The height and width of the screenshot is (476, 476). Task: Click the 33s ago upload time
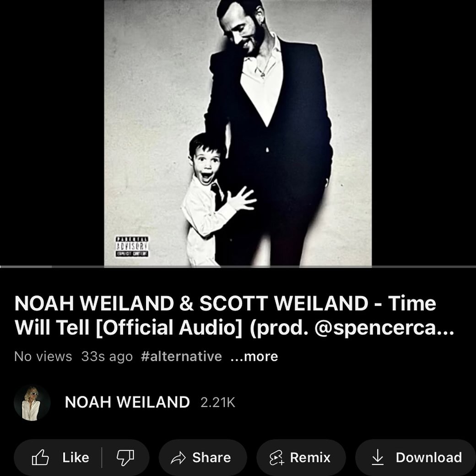click(x=107, y=357)
